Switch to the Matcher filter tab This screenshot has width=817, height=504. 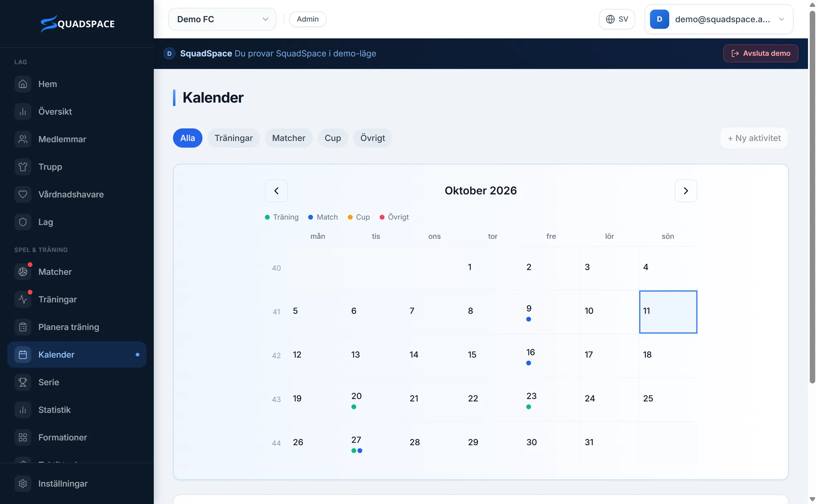tap(289, 138)
